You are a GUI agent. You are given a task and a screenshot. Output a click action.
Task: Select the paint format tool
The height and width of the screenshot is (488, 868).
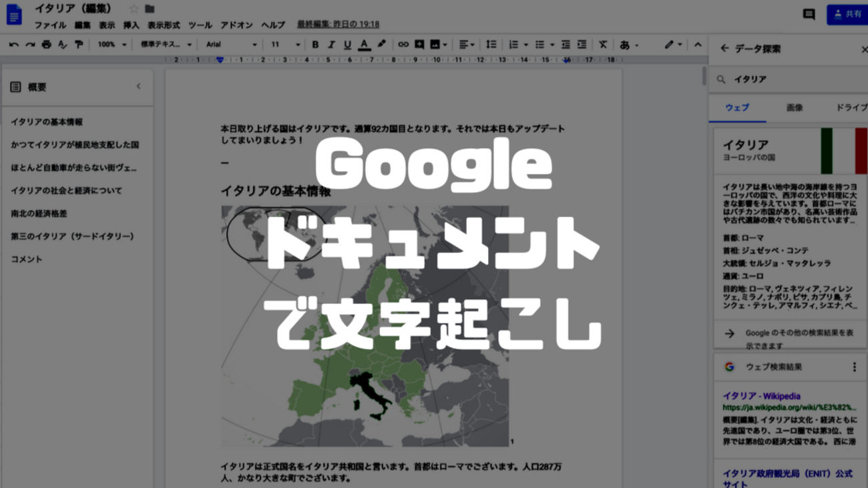click(x=79, y=45)
